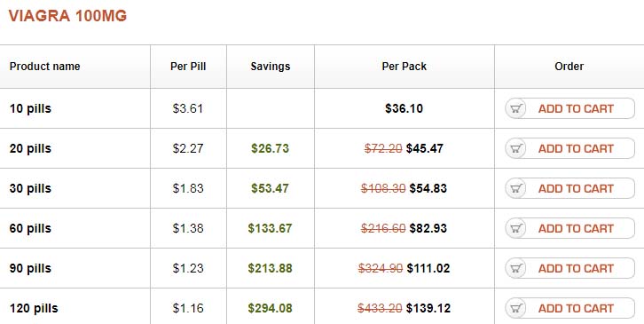Click cart icon for 20 pills row

[516, 149]
